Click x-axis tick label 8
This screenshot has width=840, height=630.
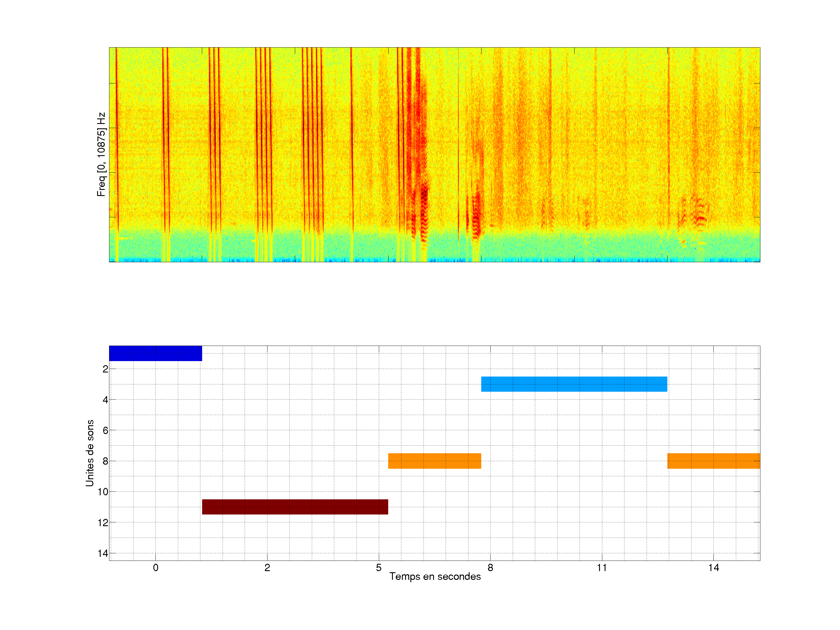point(490,568)
